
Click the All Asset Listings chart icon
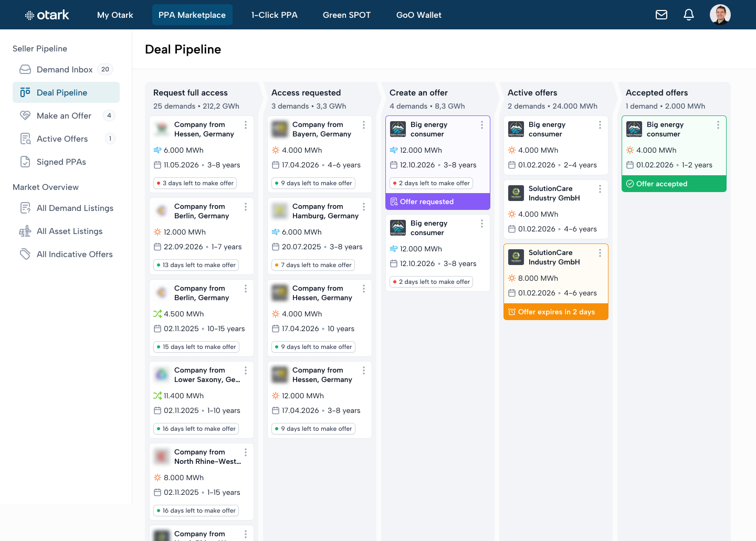25,231
